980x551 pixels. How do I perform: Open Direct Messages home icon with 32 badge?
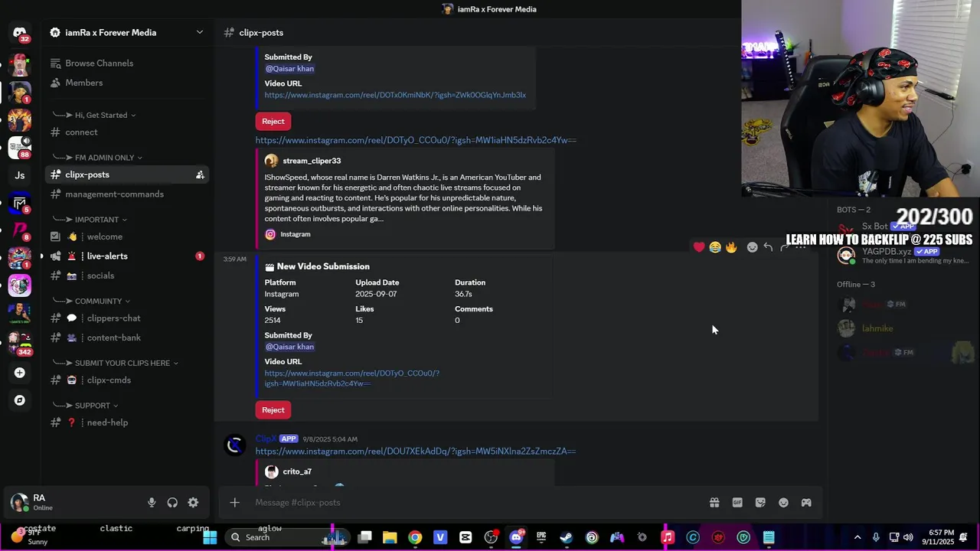tap(20, 33)
